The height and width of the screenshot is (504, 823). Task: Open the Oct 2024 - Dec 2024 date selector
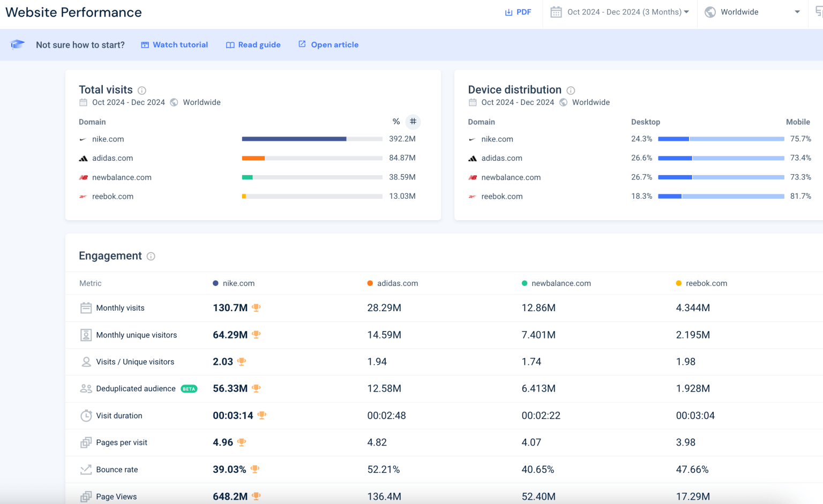(x=619, y=11)
